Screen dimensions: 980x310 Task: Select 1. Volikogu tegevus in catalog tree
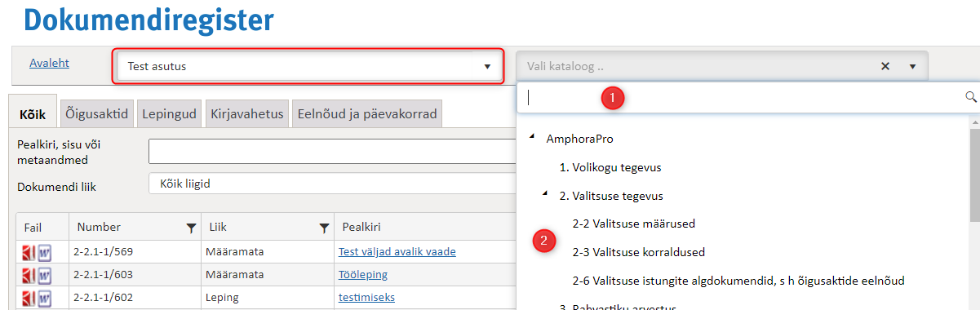[x=610, y=167]
